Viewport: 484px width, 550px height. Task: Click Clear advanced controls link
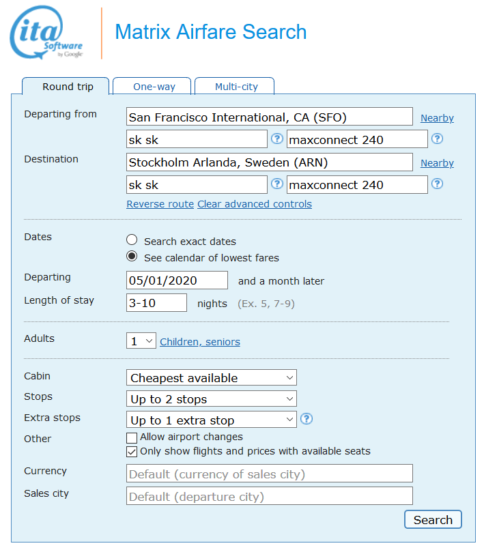click(x=255, y=204)
